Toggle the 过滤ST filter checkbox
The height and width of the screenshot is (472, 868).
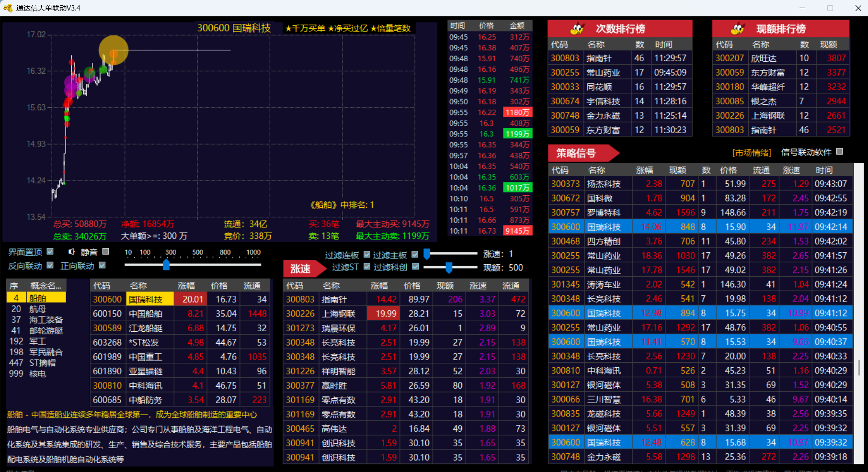click(x=367, y=267)
